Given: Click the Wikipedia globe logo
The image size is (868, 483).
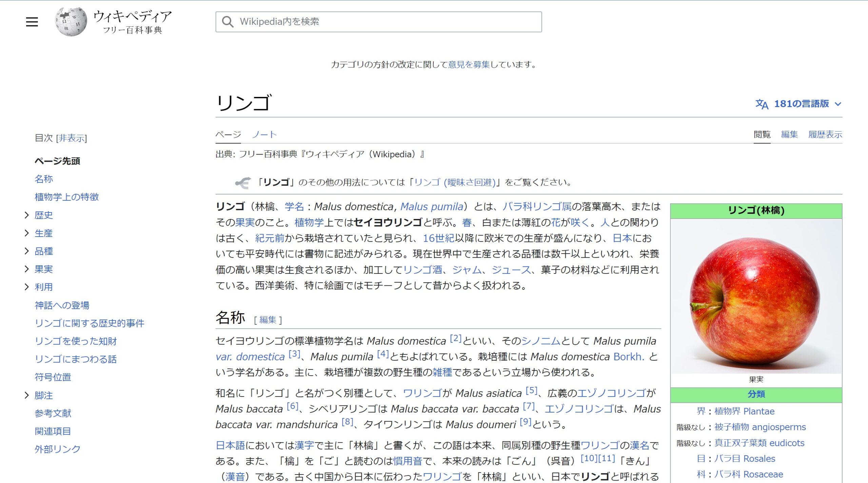Looking at the screenshot, I should (x=71, y=22).
